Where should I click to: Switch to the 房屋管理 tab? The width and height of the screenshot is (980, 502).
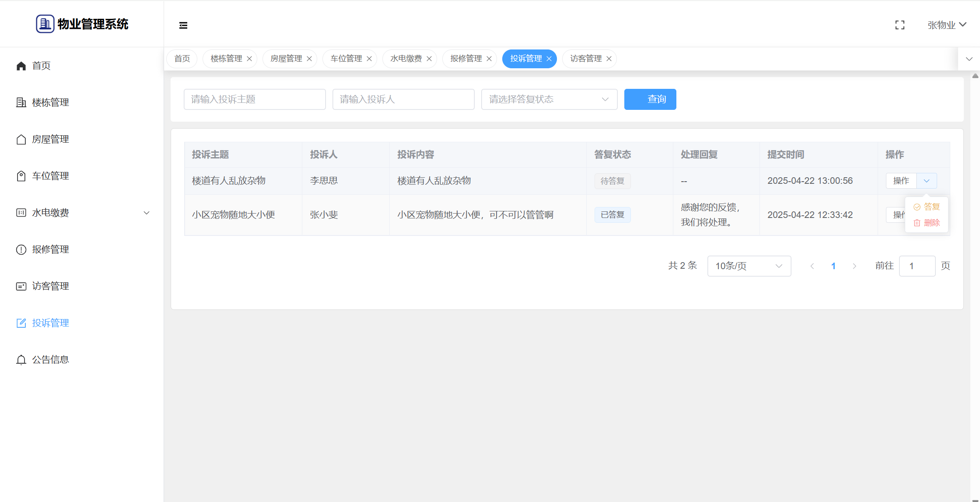click(x=286, y=59)
